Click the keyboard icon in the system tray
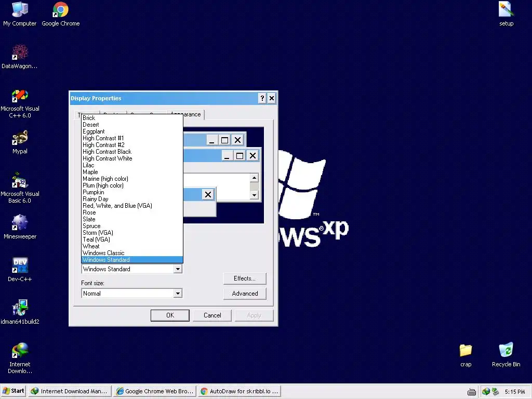The image size is (532, 399). [x=471, y=392]
